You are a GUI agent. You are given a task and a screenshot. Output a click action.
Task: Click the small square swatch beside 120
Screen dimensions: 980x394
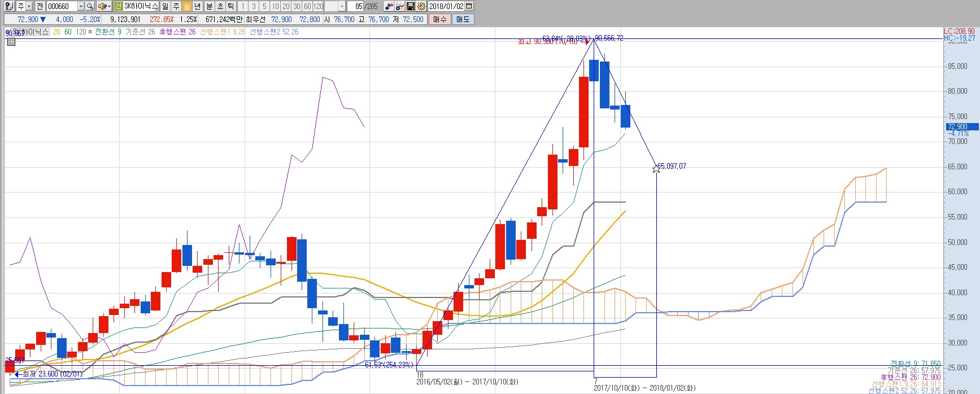pos(90,32)
